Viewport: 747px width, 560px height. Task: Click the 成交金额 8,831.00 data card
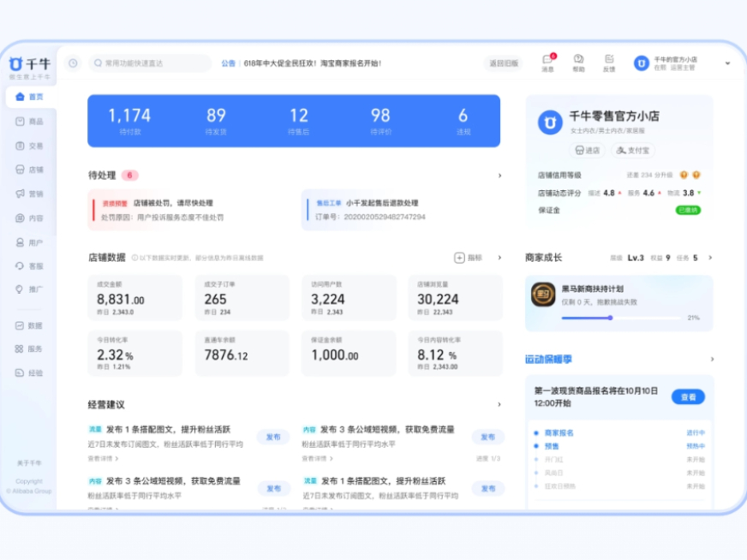[x=135, y=298]
